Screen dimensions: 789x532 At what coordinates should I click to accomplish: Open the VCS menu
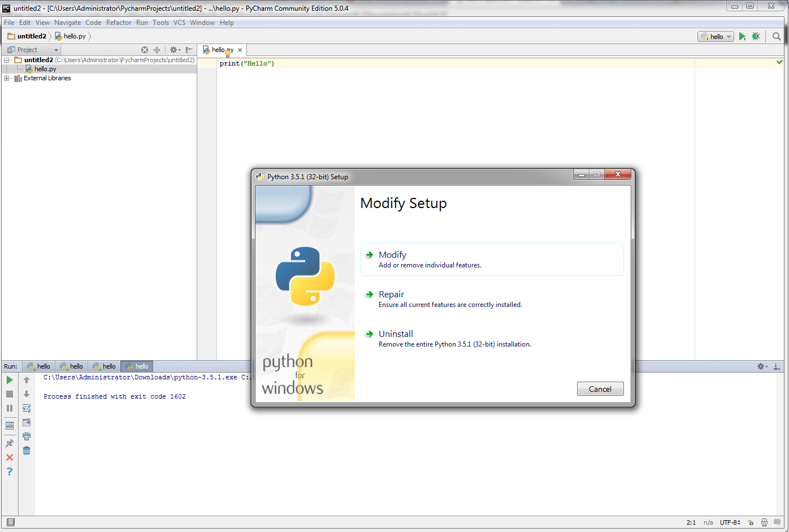pyautogui.click(x=179, y=22)
